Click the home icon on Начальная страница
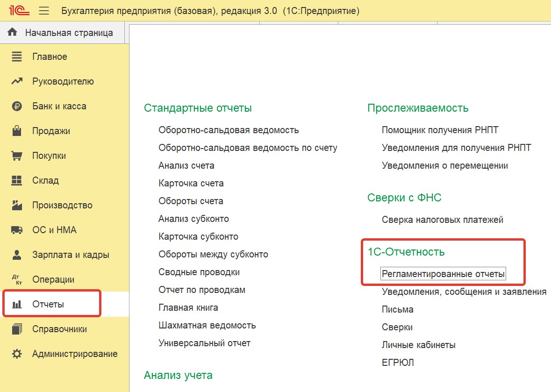551x392 pixels. (x=12, y=32)
